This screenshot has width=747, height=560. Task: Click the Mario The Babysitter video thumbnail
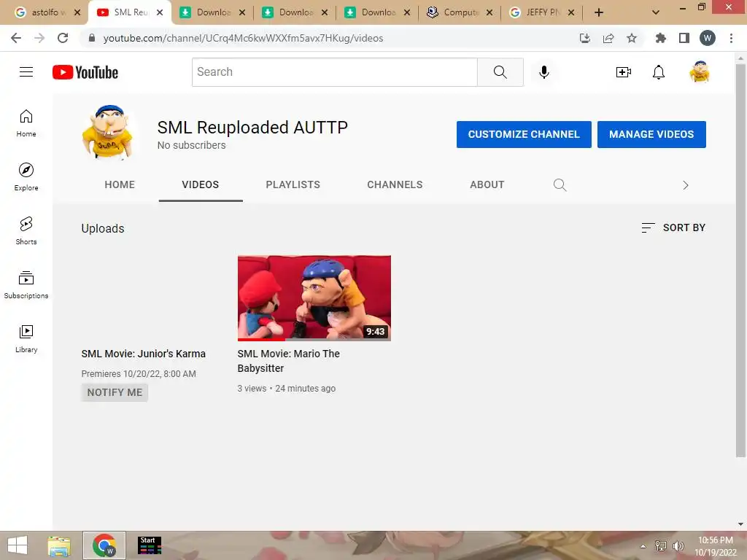click(314, 298)
